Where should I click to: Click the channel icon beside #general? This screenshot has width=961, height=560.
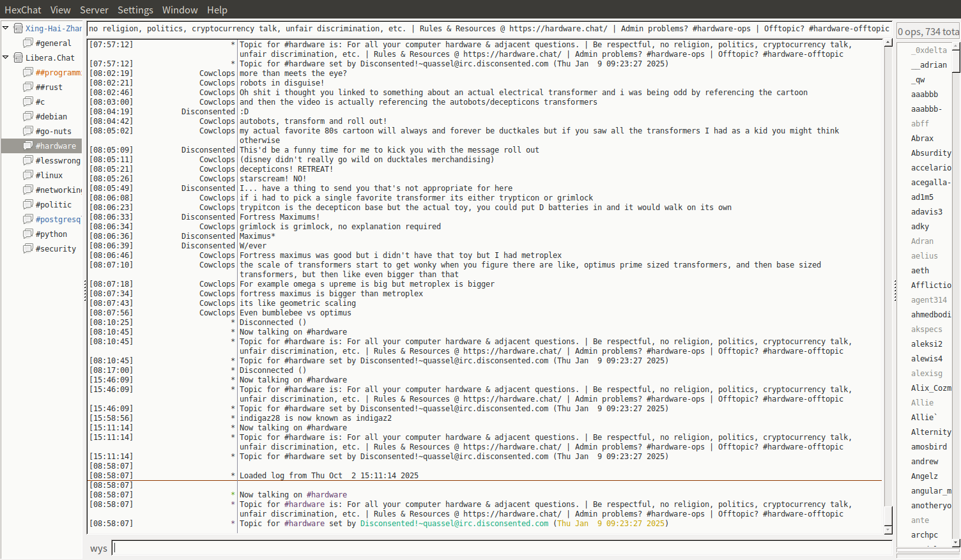[x=28, y=43]
